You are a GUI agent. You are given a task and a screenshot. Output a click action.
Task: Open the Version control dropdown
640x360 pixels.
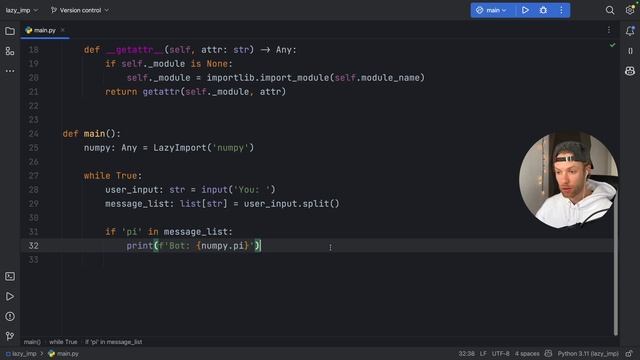[80, 10]
